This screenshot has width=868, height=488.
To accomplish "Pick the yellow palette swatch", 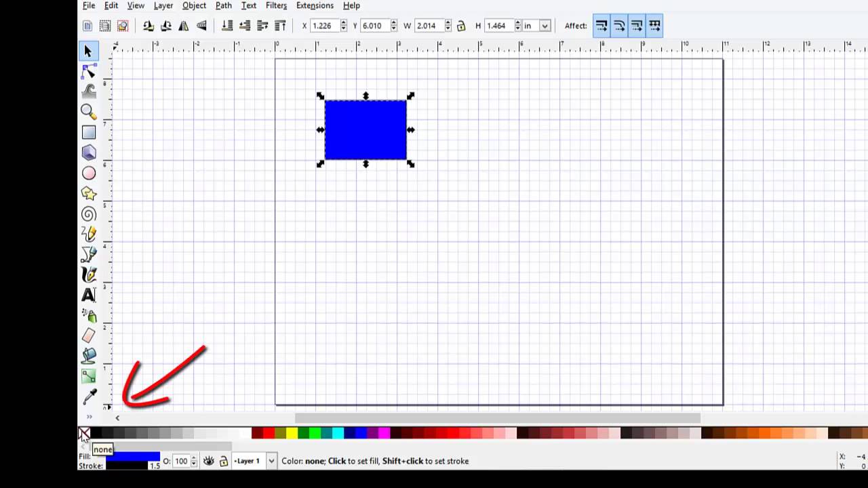I will point(292,433).
